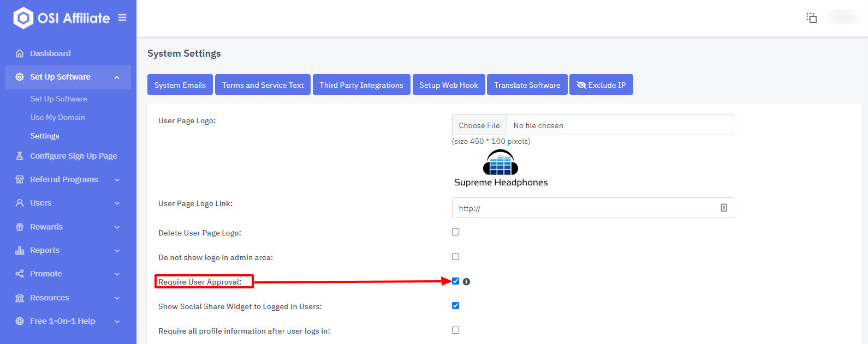Expand the Resources menu chevron

coord(117,298)
